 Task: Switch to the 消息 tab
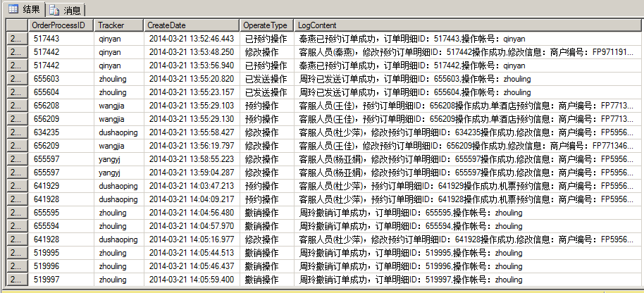(x=66, y=10)
